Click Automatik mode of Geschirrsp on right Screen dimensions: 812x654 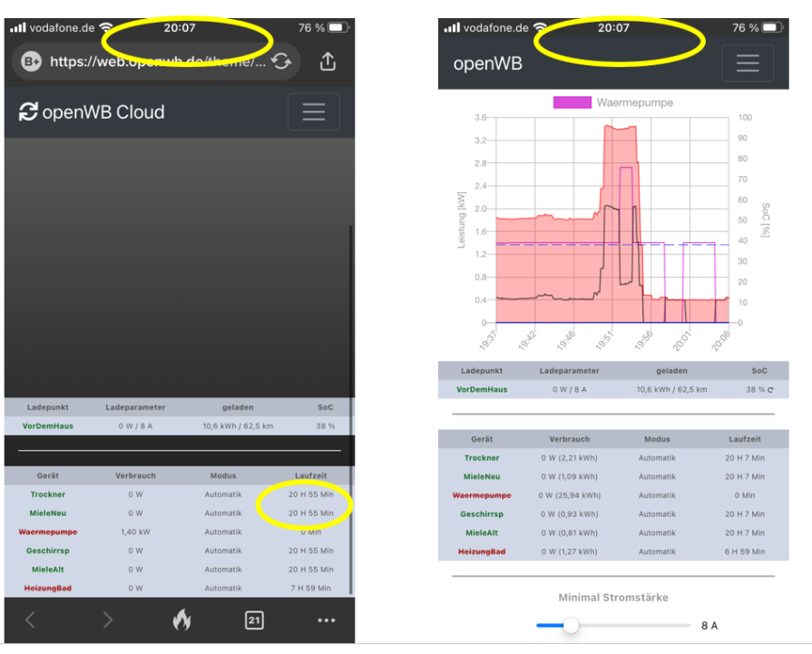[657, 514]
